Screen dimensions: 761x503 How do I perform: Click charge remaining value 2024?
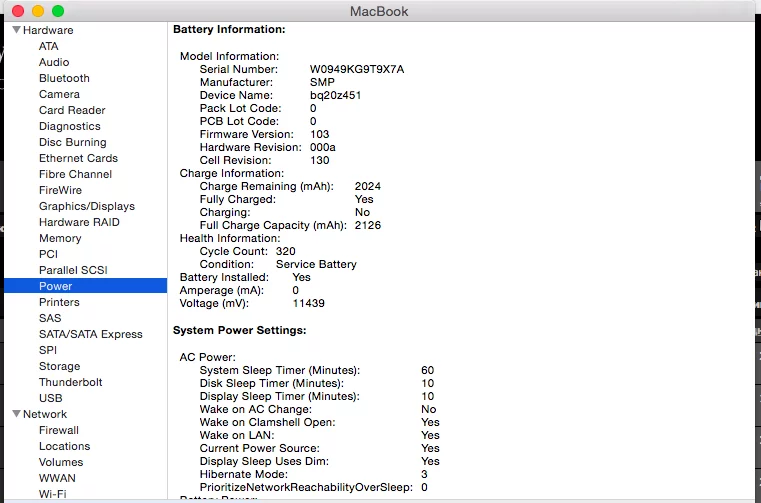pyautogui.click(x=368, y=186)
